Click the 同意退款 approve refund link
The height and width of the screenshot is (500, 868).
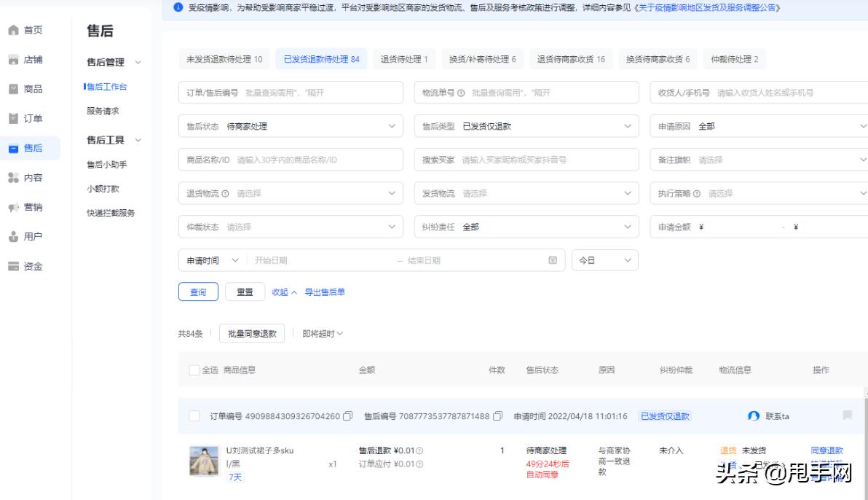826,450
